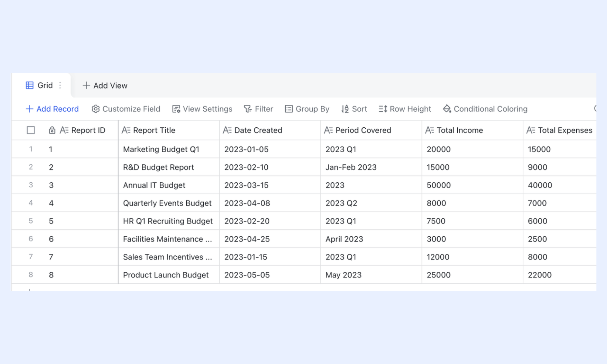The height and width of the screenshot is (364, 607).
Task: Open Conditional Coloring settings
Action: (x=485, y=109)
